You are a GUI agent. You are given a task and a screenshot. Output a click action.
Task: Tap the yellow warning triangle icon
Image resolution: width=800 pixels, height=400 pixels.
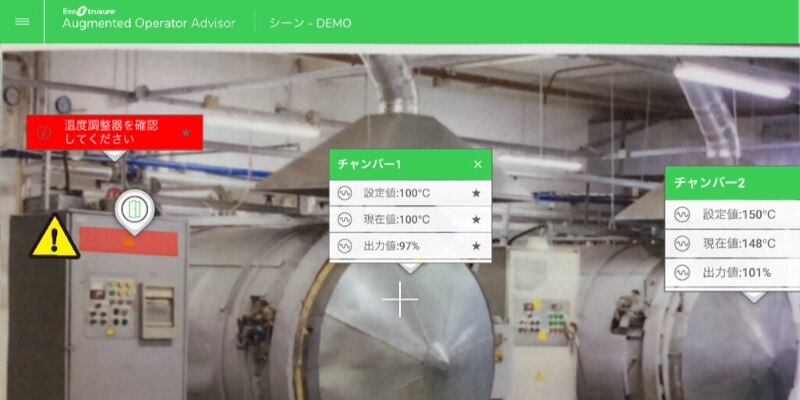click(55, 237)
